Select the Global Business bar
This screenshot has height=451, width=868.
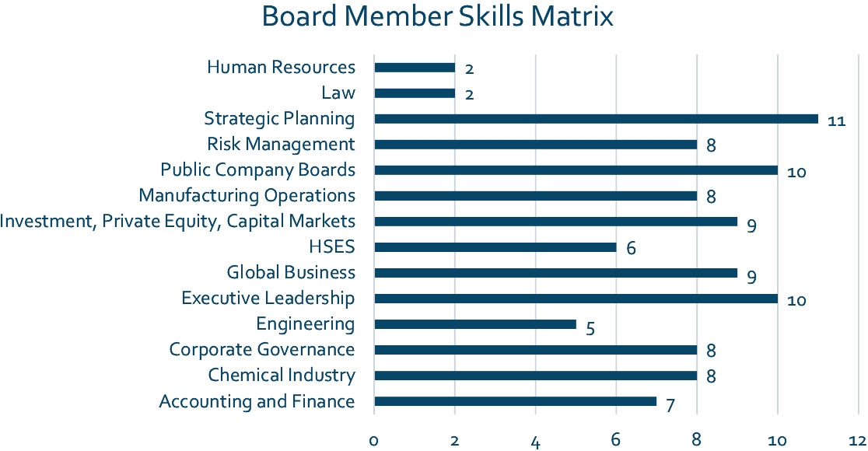555,273
